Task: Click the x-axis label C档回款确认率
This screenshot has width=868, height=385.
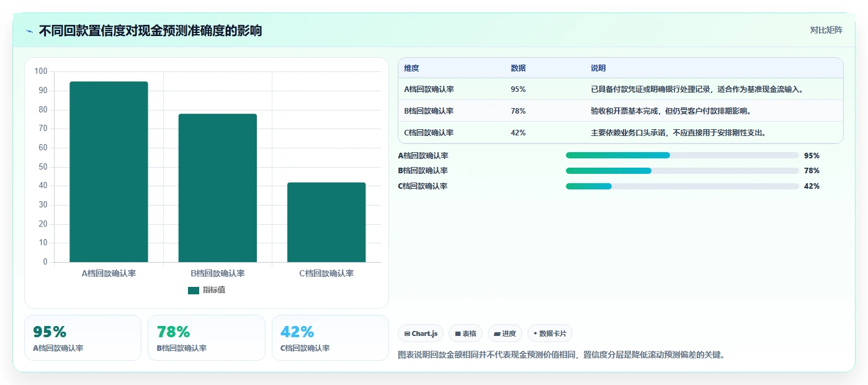Action: [x=326, y=273]
